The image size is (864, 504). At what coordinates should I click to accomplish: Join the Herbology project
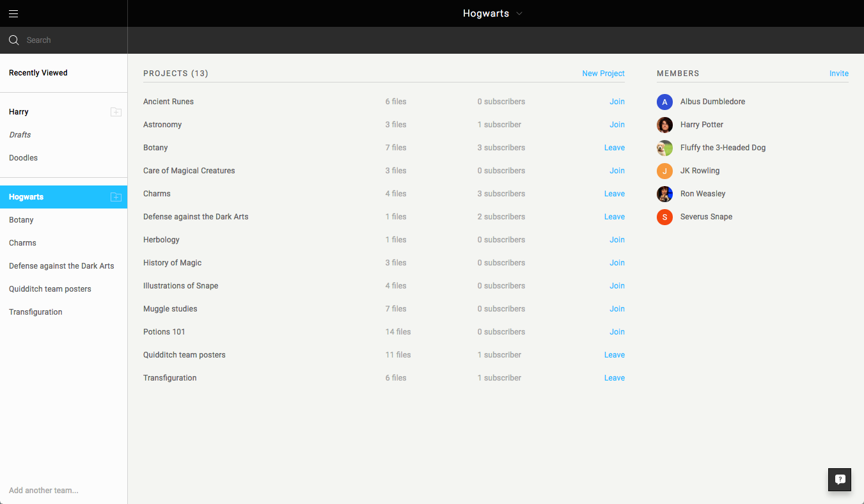point(617,240)
